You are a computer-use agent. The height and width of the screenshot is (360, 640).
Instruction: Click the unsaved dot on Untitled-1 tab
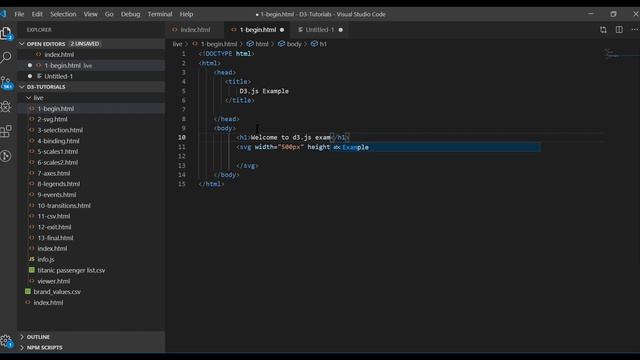tap(341, 30)
